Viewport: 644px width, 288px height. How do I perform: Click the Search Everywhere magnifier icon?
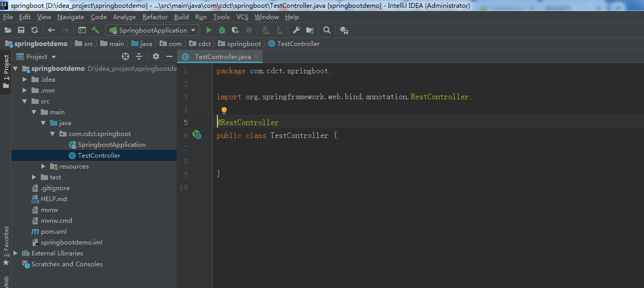pyautogui.click(x=327, y=31)
